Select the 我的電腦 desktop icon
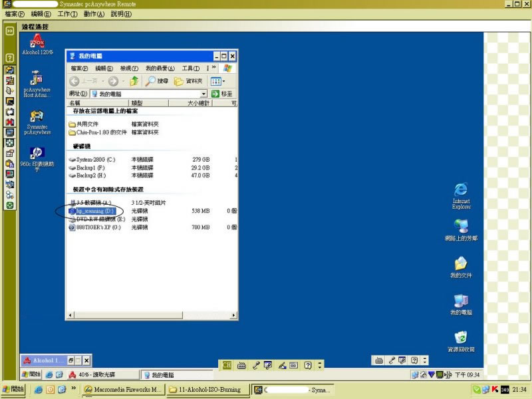Screen dimensions: 532x399 point(461,305)
